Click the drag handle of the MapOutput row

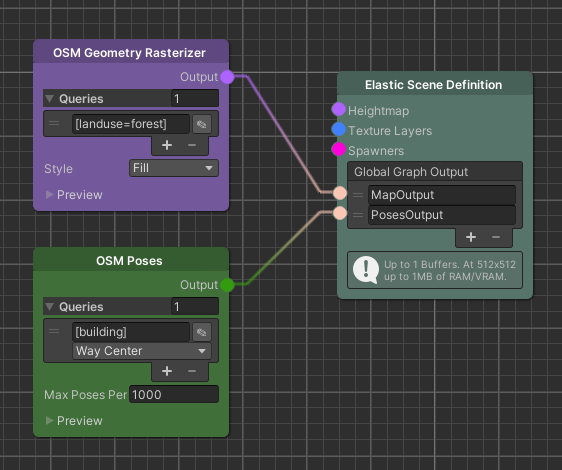[x=358, y=195]
